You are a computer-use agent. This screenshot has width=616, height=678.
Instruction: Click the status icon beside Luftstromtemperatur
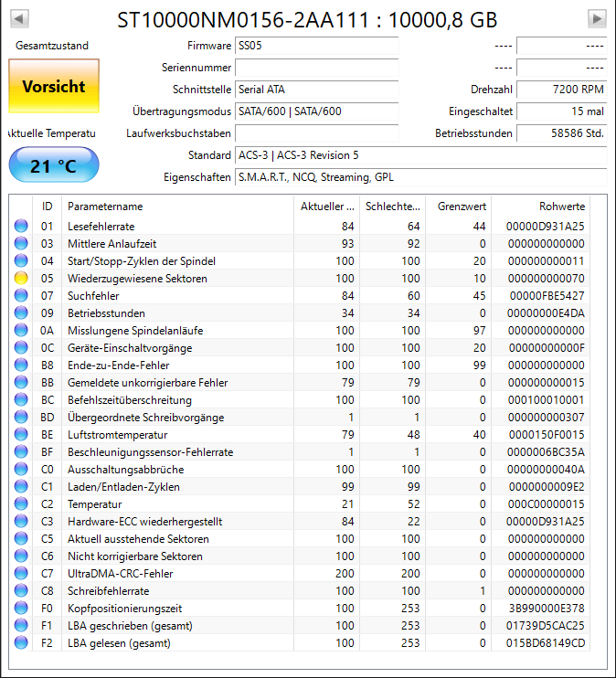pos(21,434)
